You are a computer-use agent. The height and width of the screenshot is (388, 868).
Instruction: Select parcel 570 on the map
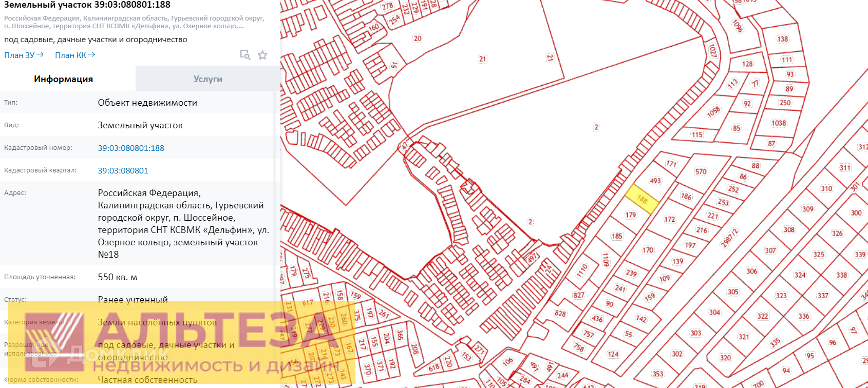[701, 171]
